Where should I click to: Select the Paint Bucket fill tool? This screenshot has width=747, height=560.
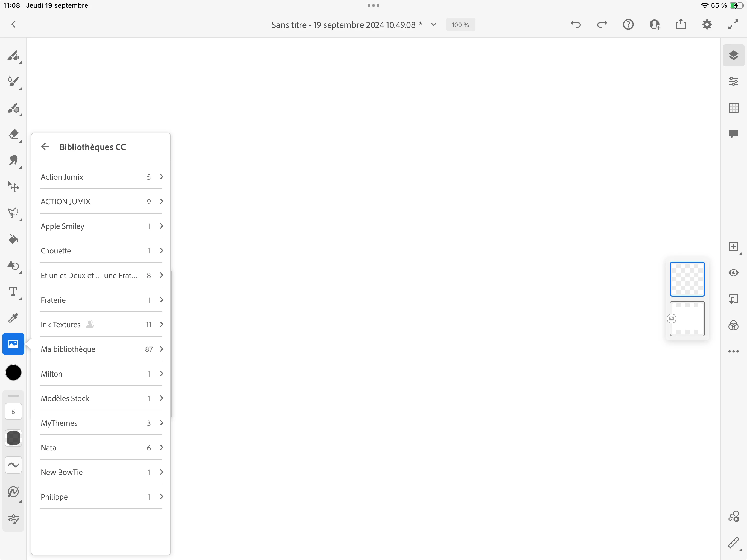pyautogui.click(x=13, y=239)
